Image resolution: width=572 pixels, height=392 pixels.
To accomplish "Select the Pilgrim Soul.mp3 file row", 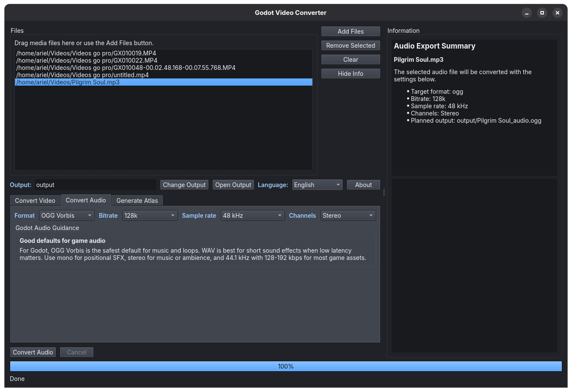I will tap(164, 82).
